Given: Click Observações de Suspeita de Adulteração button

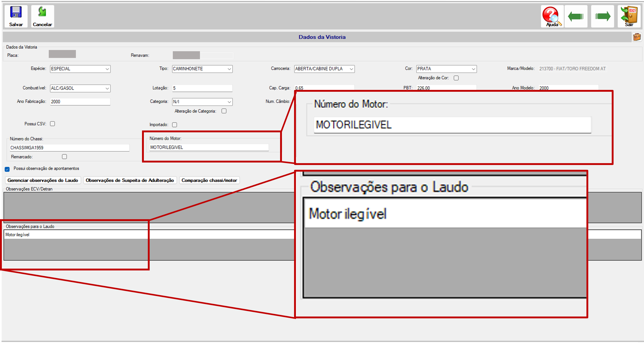Looking at the screenshot, I should pos(130,180).
